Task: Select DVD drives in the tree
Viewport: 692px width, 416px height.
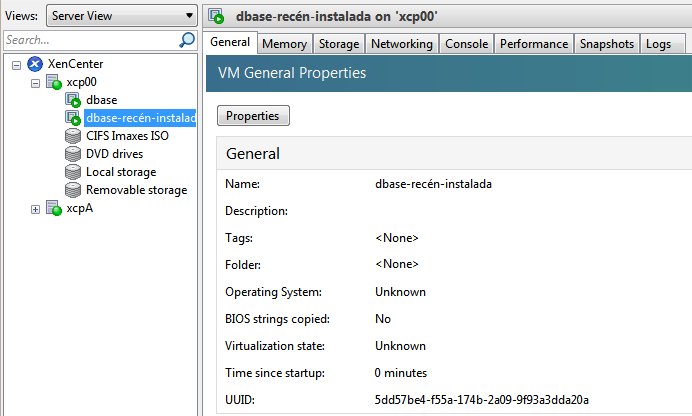Action: (x=114, y=154)
